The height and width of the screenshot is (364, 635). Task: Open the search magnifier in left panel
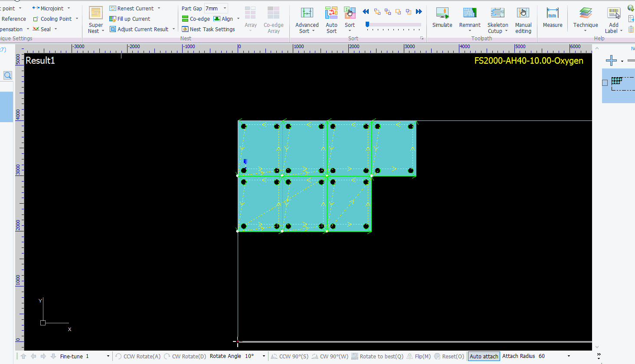pyautogui.click(x=8, y=75)
